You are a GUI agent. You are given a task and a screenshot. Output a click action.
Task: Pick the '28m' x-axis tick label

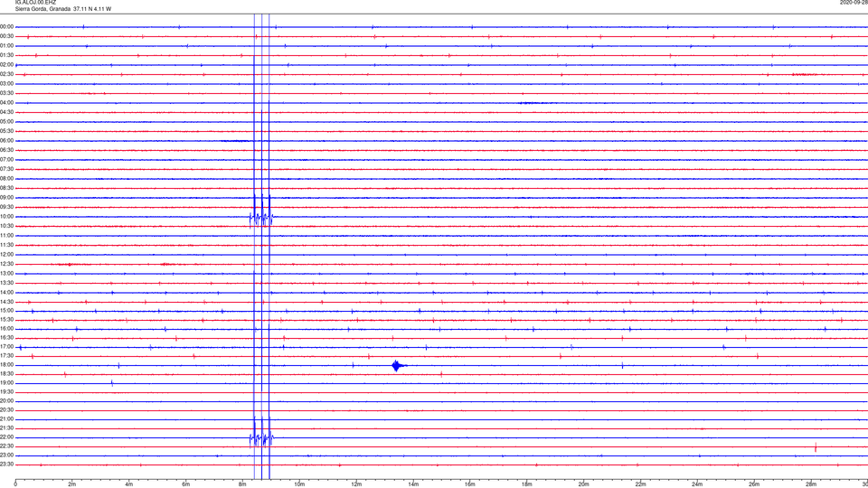click(811, 484)
